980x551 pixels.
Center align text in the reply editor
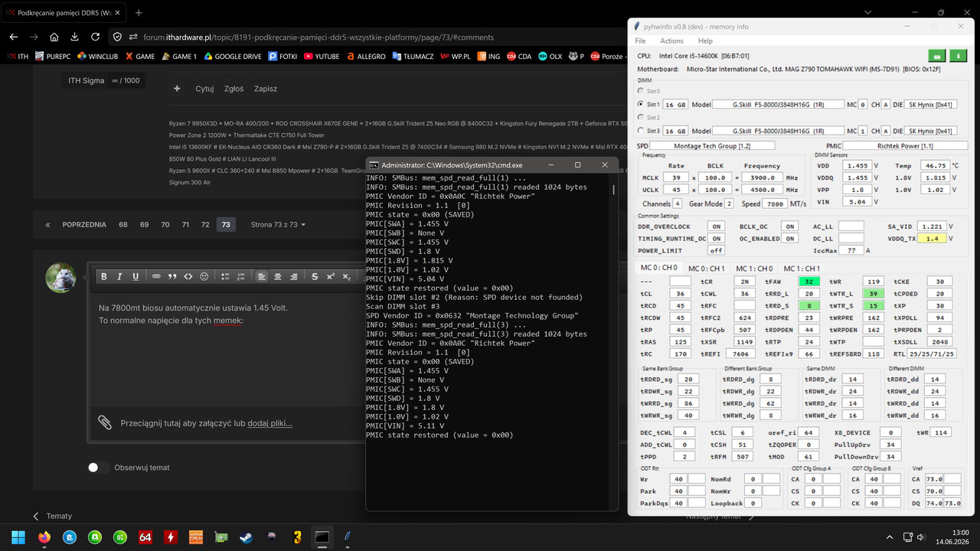[277, 276]
